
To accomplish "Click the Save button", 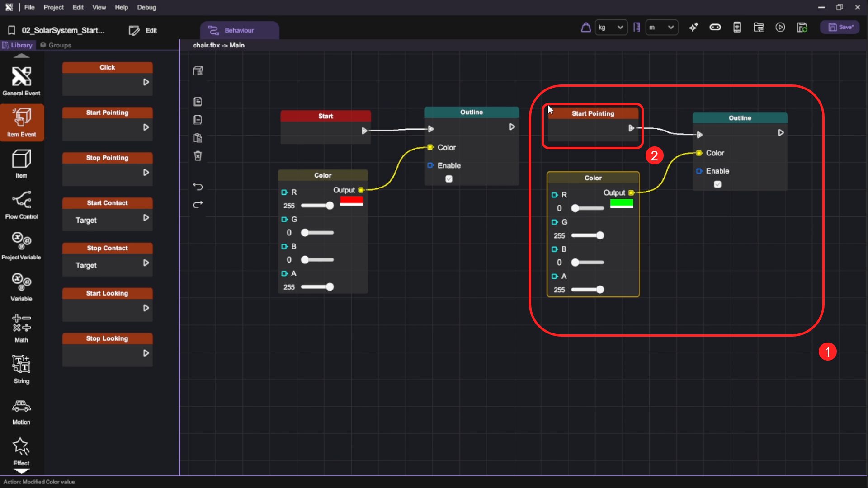I will pos(840,28).
